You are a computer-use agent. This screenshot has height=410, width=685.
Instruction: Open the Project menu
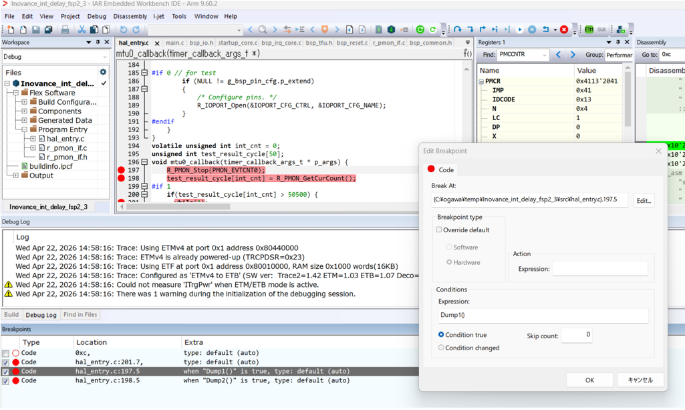[70, 16]
